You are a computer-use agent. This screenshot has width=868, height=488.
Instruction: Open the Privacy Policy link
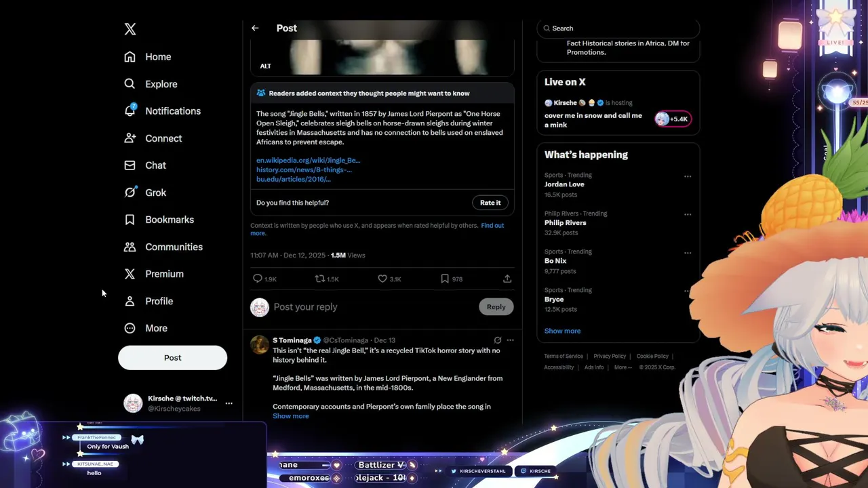click(610, 356)
